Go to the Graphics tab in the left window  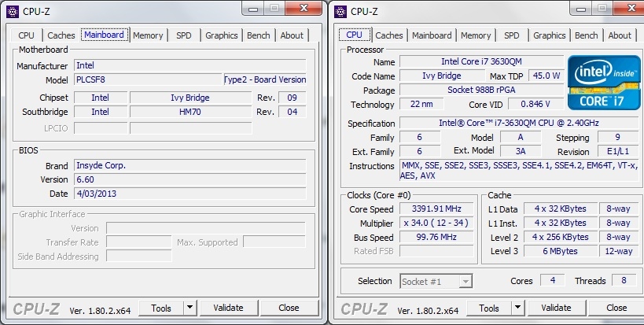pos(222,35)
